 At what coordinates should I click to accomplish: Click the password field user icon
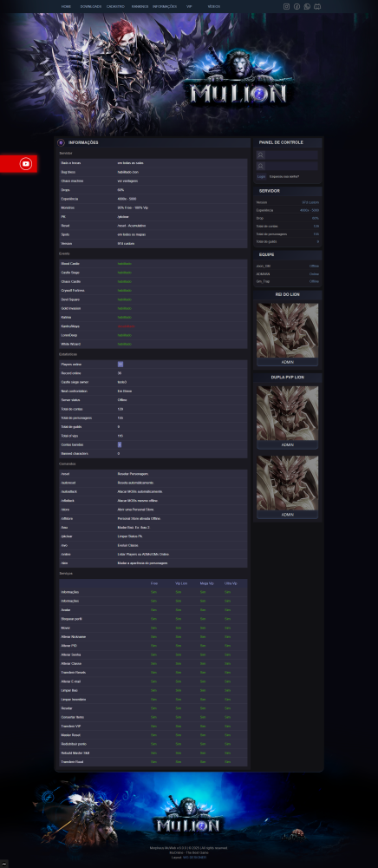point(261,166)
